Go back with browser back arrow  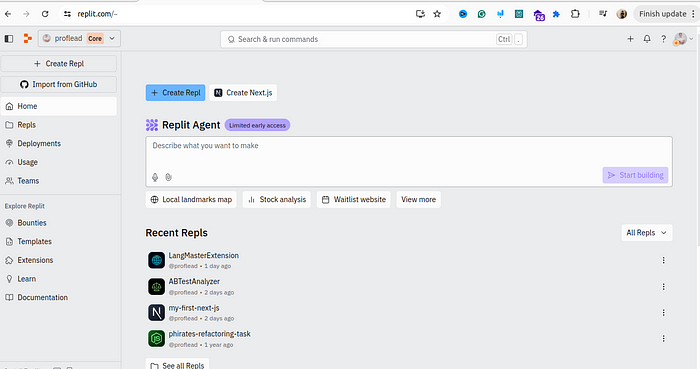point(8,14)
